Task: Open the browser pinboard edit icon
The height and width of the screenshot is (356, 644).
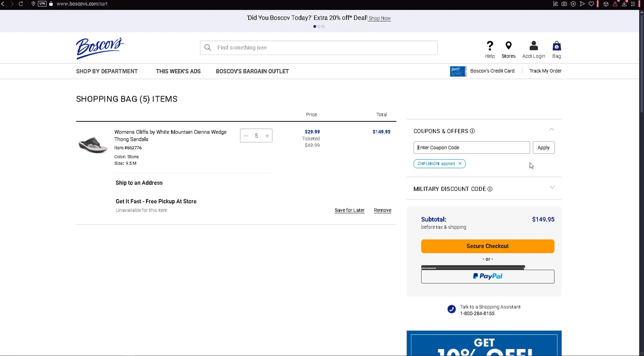Action: pos(556,4)
